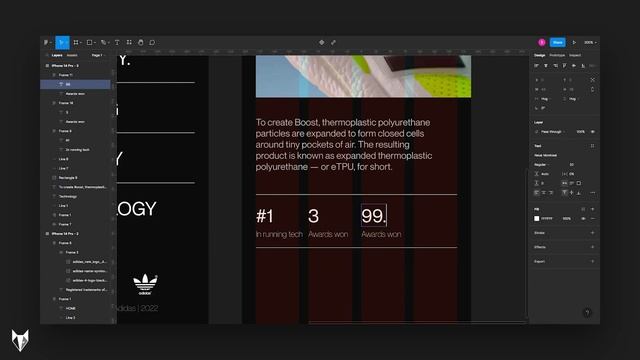Open fill style picker icon
Viewport: 640px width, 360px height.
[x=583, y=209]
